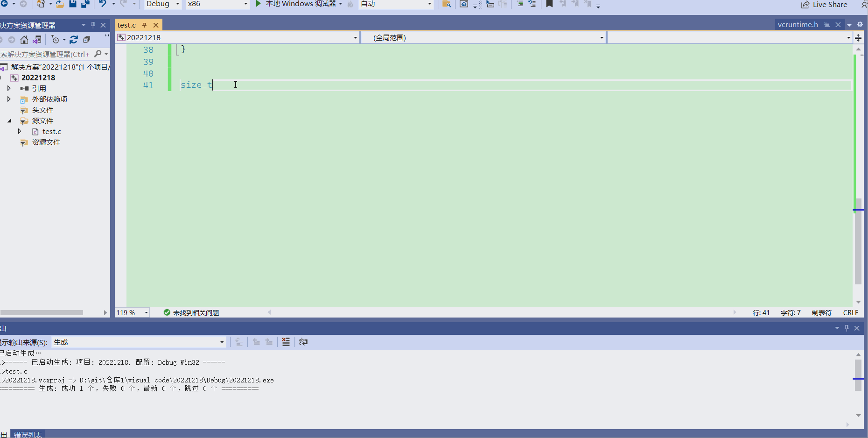Open the 错误列表 tab at the bottom

[28, 434]
